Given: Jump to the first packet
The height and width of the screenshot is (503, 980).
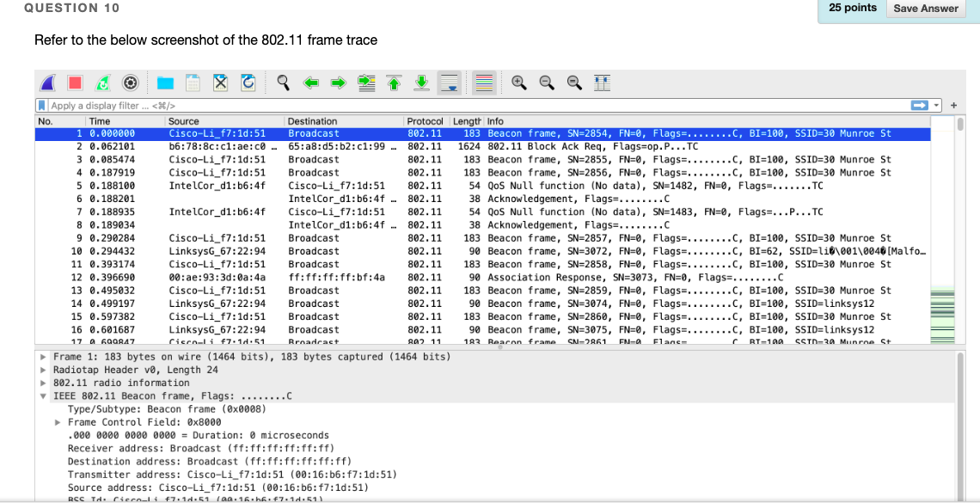Looking at the screenshot, I should pyautogui.click(x=394, y=83).
